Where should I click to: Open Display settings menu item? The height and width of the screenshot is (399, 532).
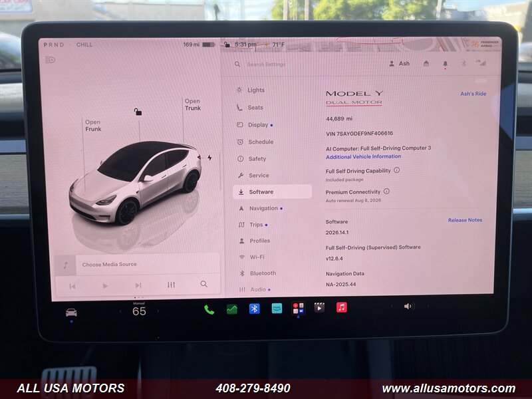pyautogui.click(x=258, y=125)
